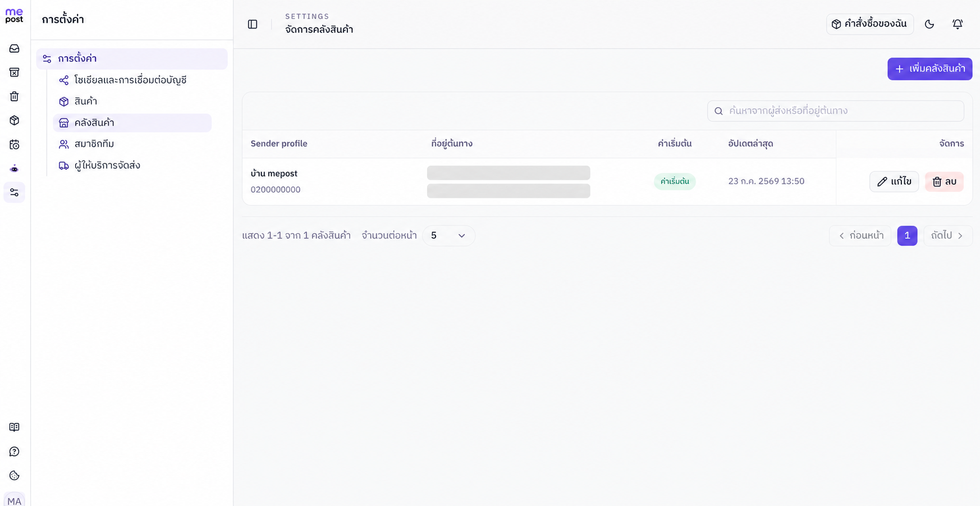Click แก้ไข for the บ้าน mepost row
Viewport: 980px width, 506px height.
[894, 181]
